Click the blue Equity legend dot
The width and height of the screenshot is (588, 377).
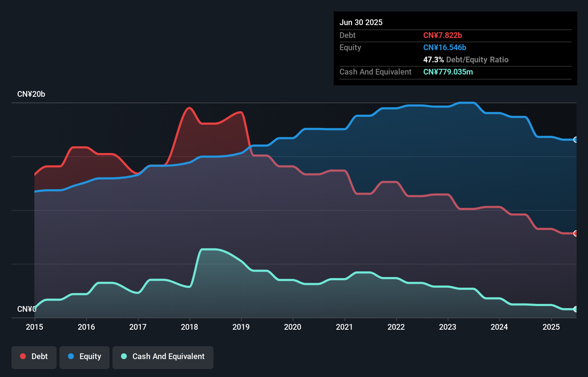pos(71,356)
